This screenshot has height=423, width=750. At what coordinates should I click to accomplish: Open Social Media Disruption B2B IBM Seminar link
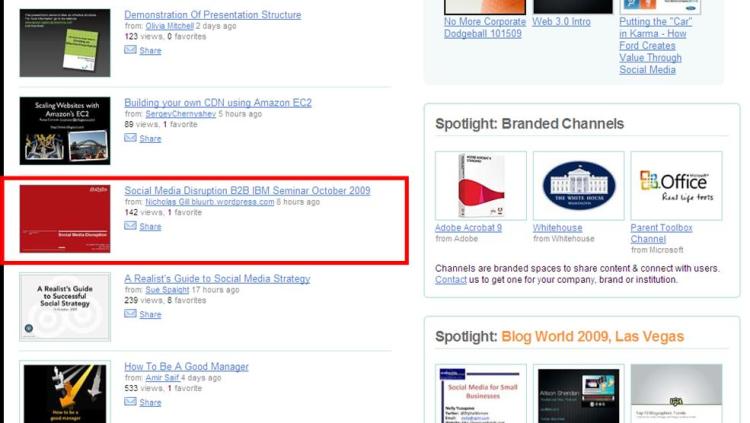tap(247, 190)
